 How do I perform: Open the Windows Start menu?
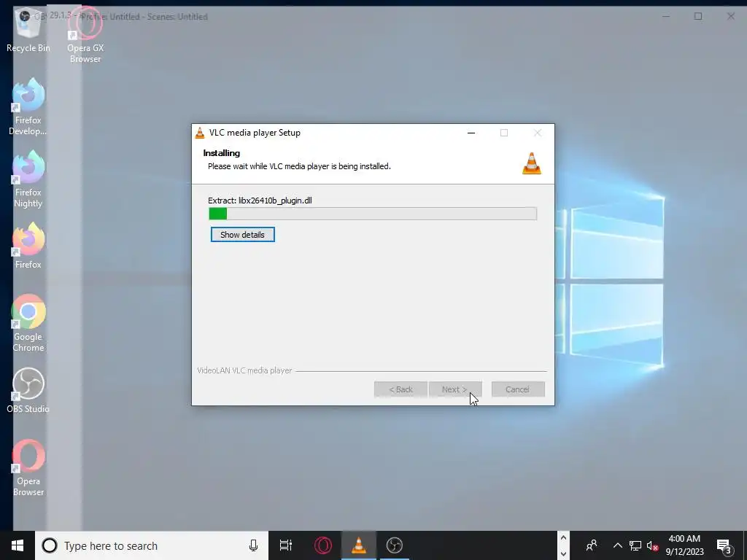(x=18, y=545)
